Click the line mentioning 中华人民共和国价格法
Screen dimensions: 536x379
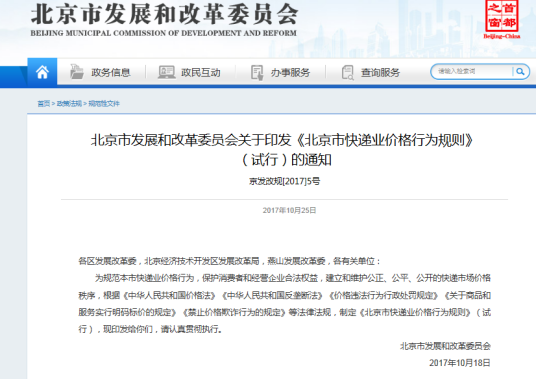tap(284, 295)
